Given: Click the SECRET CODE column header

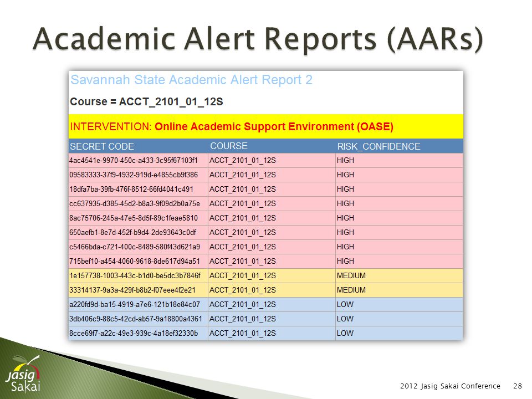Looking at the screenshot, I should click(x=102, y=146).
